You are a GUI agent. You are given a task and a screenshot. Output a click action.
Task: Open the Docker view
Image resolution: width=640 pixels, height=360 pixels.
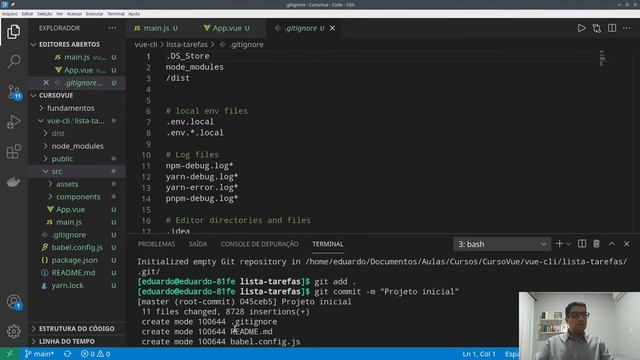13,182
